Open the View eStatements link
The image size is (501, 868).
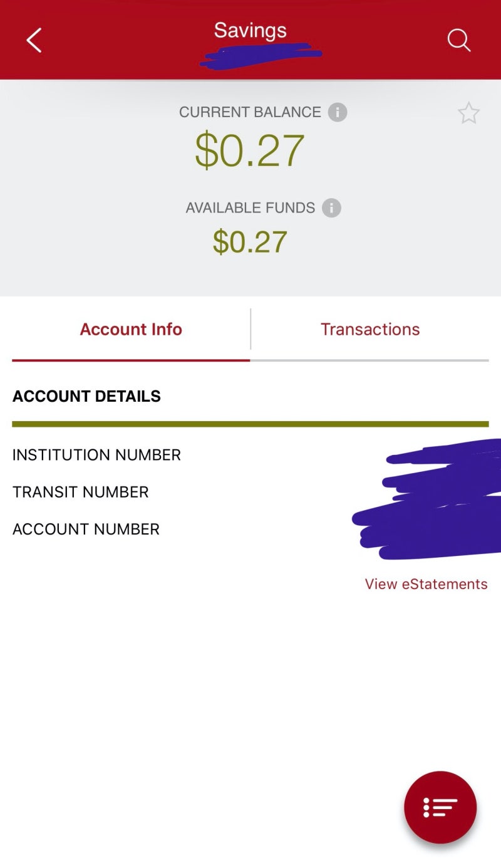[x=426, y=584]
